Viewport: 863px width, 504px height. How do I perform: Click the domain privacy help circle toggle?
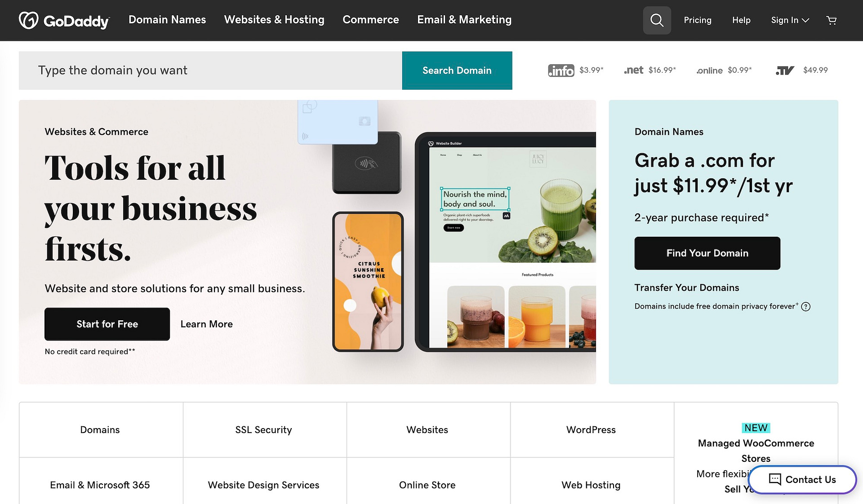pyautogui.click(x=806, y=307)
